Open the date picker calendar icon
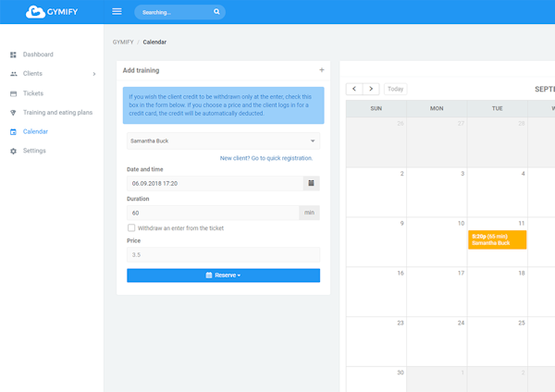 311,183
